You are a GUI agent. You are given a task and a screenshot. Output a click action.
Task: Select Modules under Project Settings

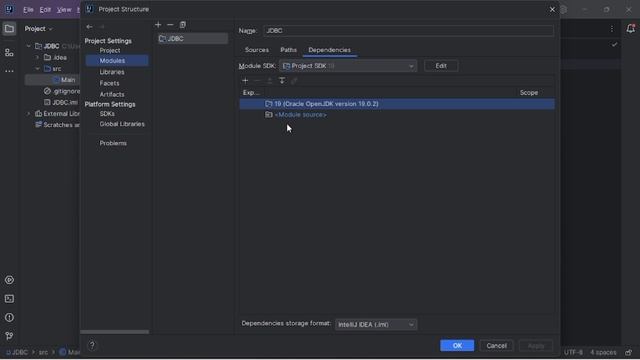click(117, 60)
